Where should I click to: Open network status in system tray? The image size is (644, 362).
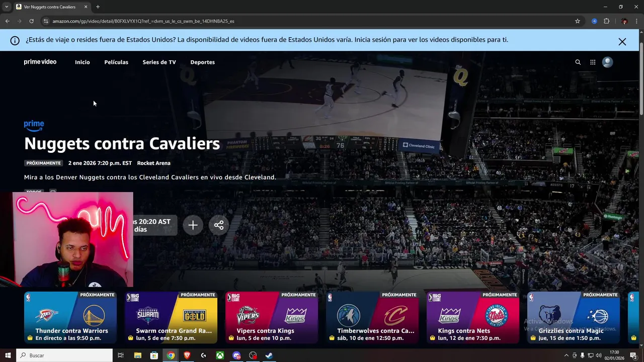pyautogui.click(x=591, y=355)
